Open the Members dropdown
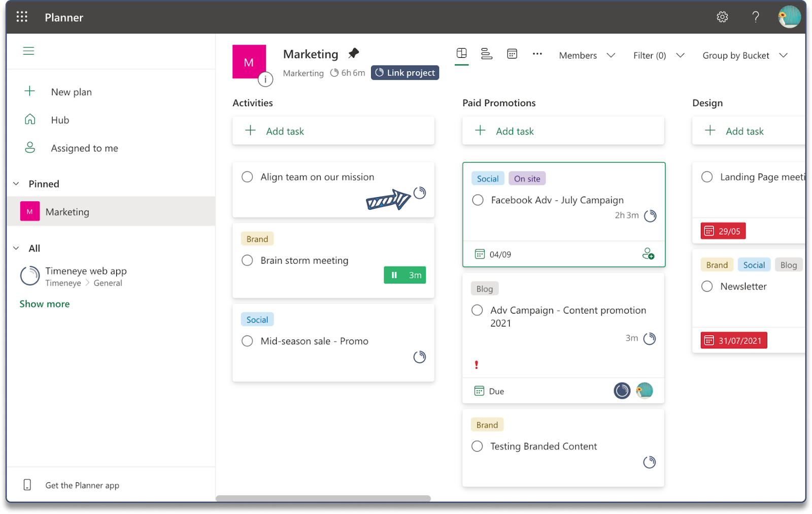 click(x=587, y=55)
